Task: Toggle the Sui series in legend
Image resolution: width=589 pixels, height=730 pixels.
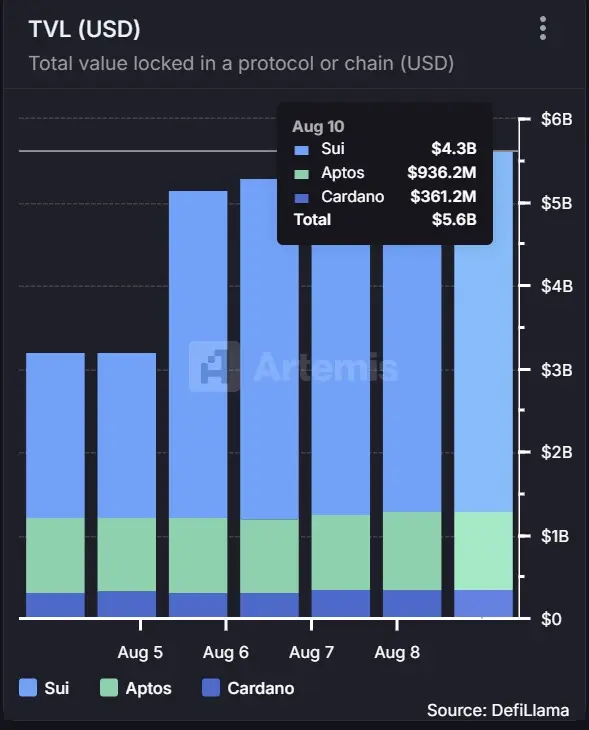Action: (44, 688)
